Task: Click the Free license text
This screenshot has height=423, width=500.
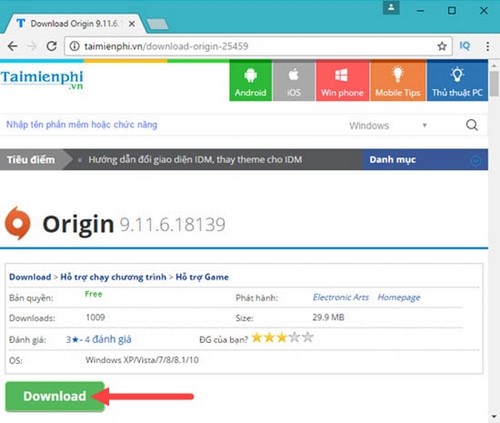Action: (x=94, y=294)
